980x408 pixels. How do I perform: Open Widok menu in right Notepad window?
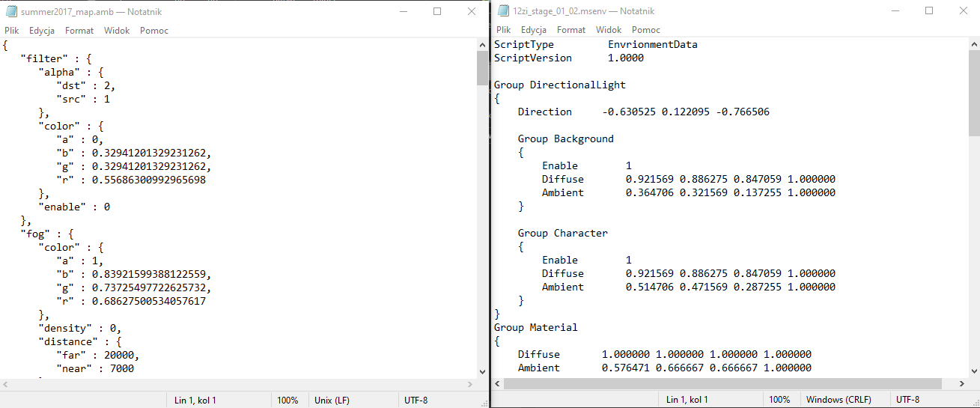pos(609,30)
